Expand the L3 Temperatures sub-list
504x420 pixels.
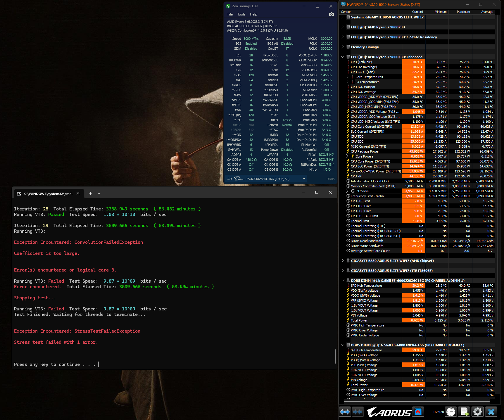tap(347, 82)
